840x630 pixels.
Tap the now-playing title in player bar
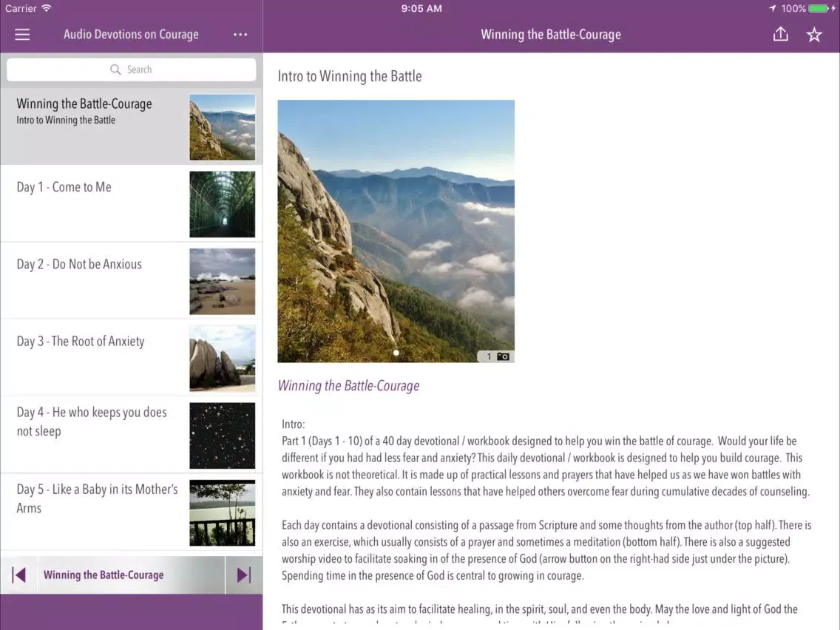pos(104,575)
